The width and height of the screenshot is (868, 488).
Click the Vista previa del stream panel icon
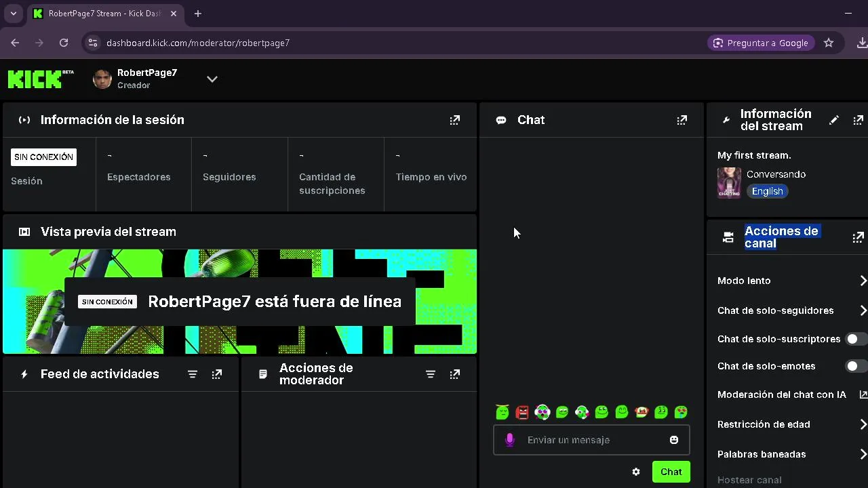[x=24, y=232]
